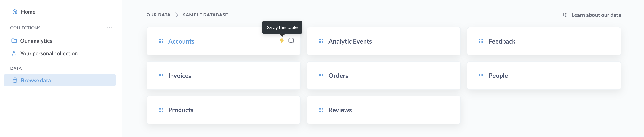The image size is (644, 137).
Task: Open the Learn about our data link
Action: tap(596, 15)
